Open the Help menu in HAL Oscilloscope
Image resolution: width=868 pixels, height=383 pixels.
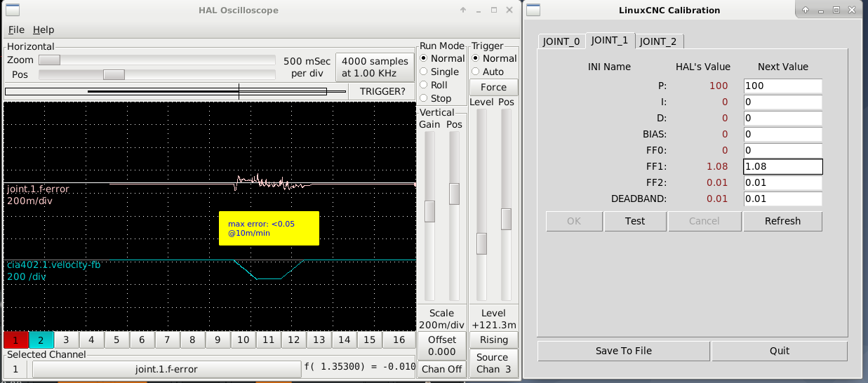44,29
